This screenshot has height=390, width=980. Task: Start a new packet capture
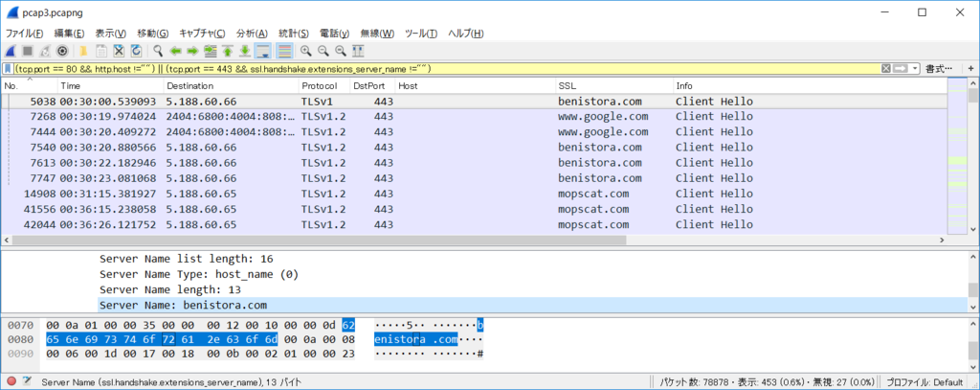11,51
